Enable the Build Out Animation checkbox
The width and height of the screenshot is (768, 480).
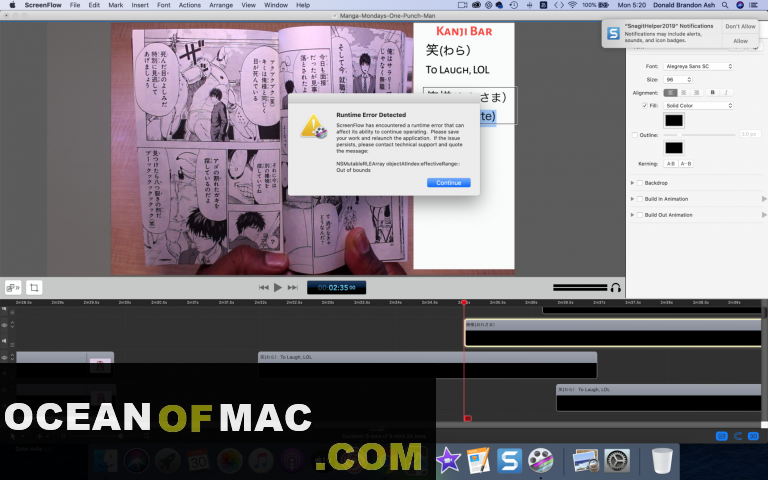tap(640, 215)
